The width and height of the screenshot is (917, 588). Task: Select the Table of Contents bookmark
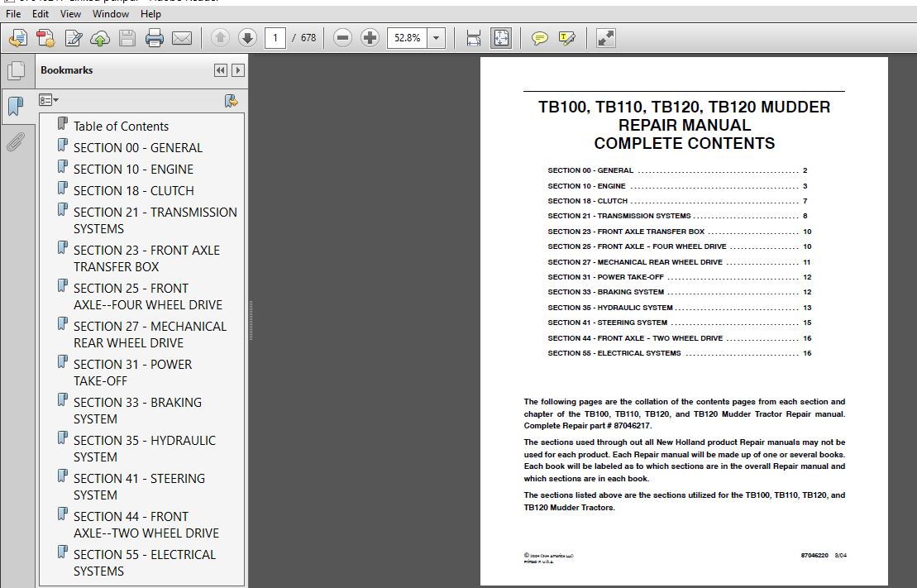tap(121, 127)
